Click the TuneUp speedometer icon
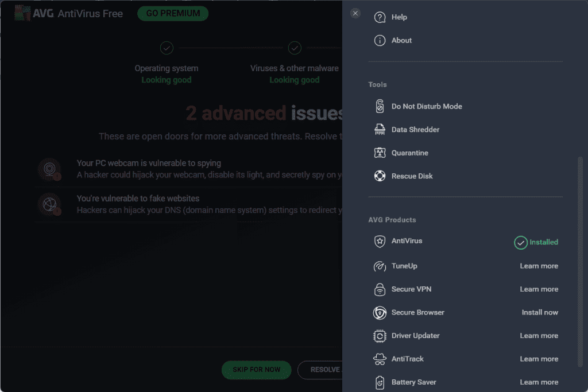This screenshot has width=588, height=392. point(379,266)
